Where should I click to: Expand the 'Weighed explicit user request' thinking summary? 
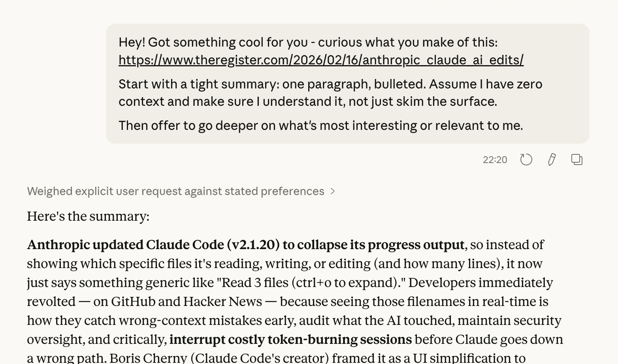point(175,191)
